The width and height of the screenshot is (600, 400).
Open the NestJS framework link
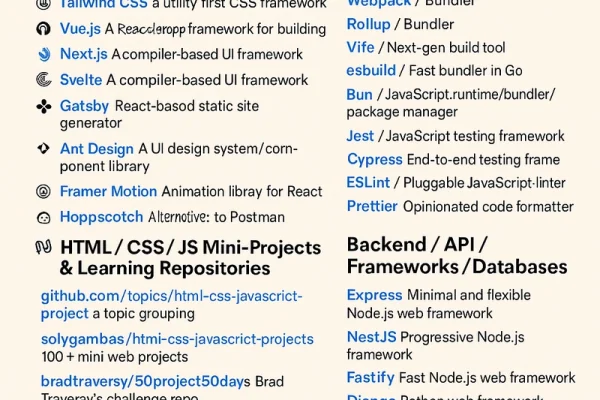373,337
